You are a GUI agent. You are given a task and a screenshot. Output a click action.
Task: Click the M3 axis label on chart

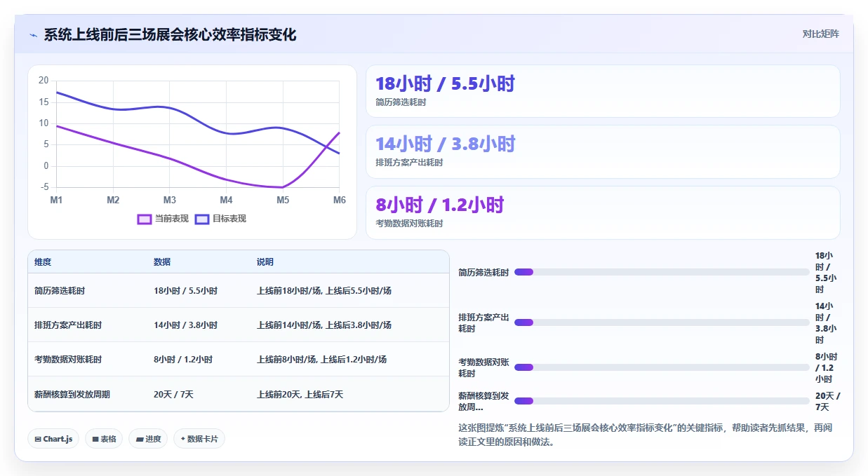point(170,200)
